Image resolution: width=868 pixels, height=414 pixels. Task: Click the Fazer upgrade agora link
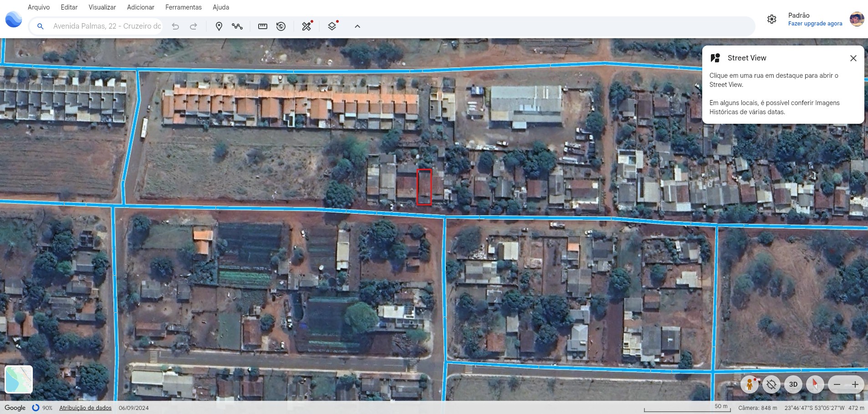pos(815,24)
